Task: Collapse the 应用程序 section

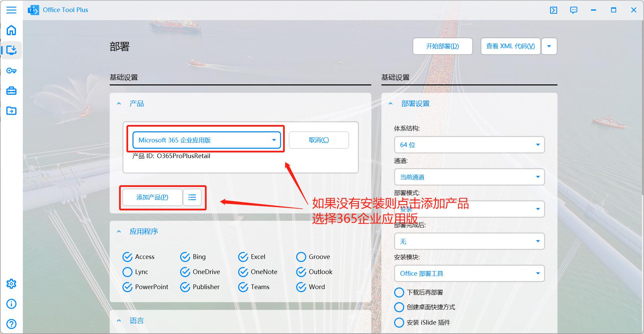Action: pyautogui.click(x=118, y=231)
